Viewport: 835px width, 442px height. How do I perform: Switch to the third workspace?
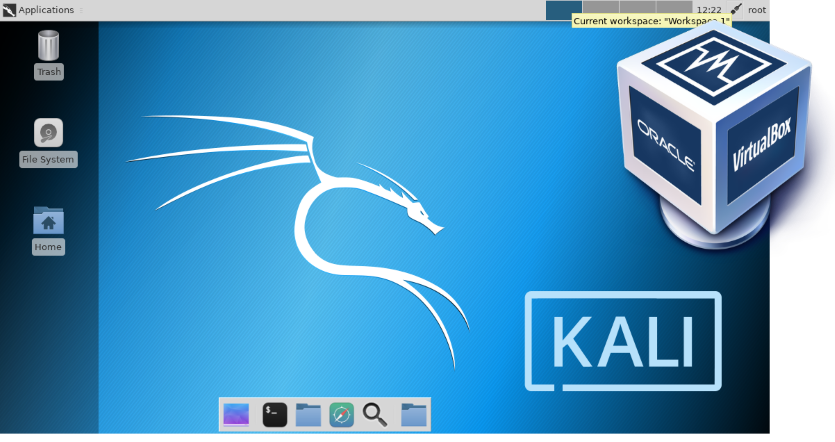click(638, 7)
